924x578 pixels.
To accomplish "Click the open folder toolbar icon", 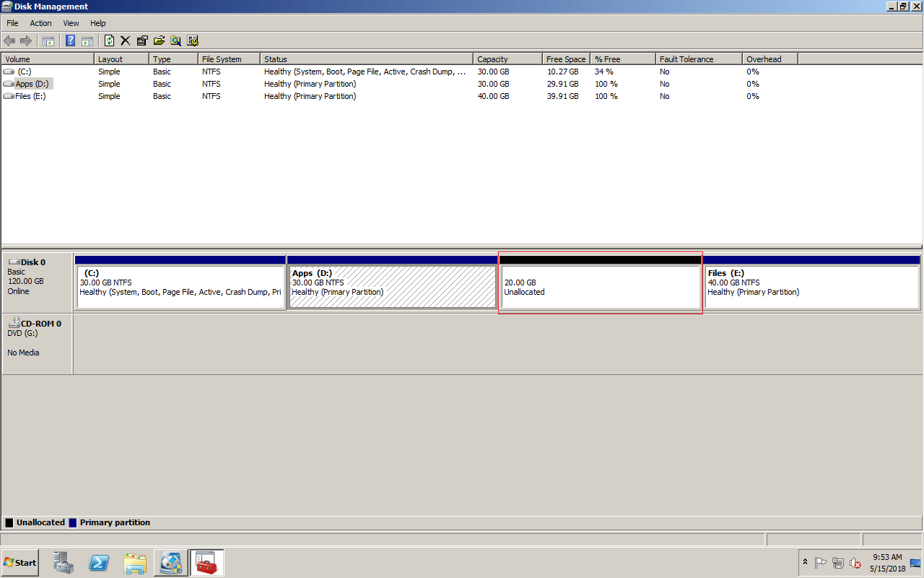I will tap(159, 40).
